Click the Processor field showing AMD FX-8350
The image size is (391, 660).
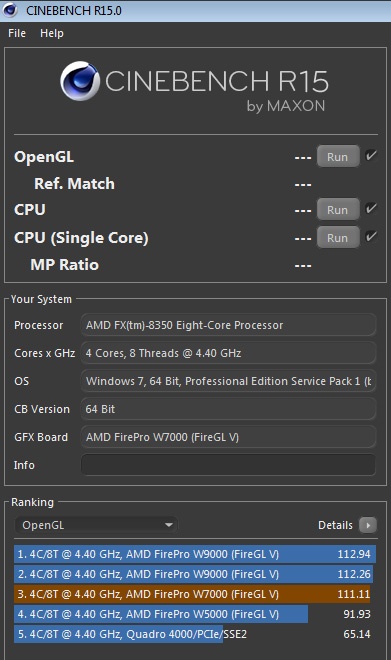pyautogui.click(x=228, y=325)
